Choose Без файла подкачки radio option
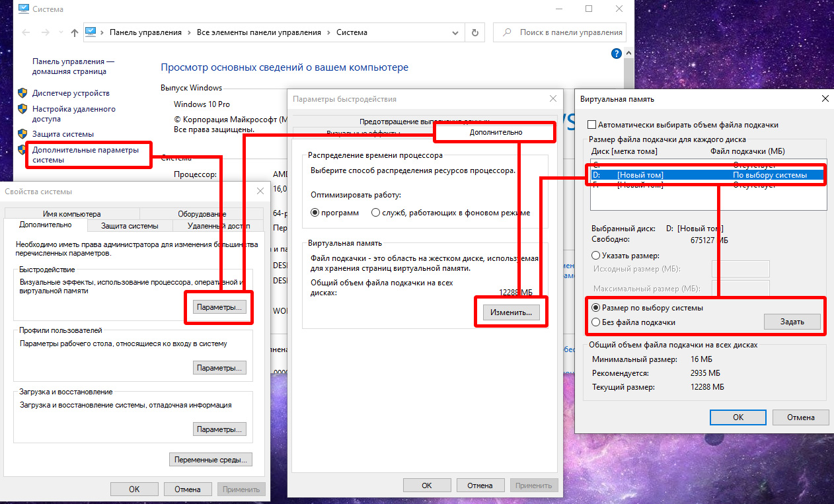The image size is (834, 504). (x=596, y=322)
